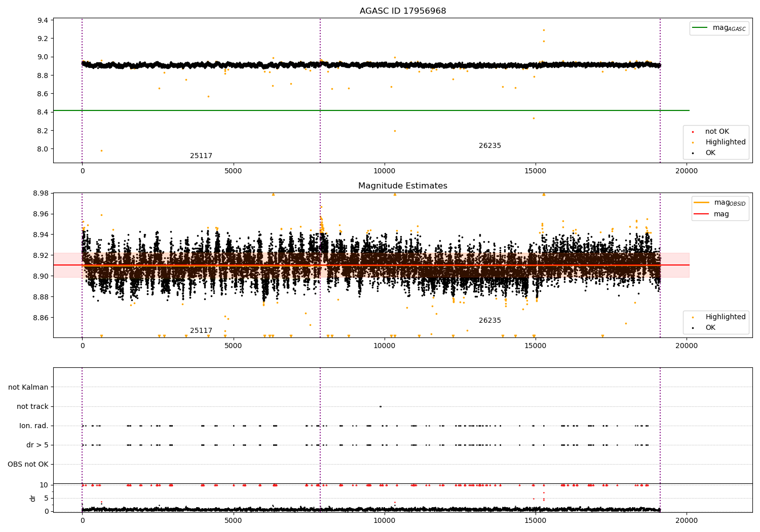Click 26235 label in Magnitude Estimates plot
The image size is (760, 532).
(490, 321)
